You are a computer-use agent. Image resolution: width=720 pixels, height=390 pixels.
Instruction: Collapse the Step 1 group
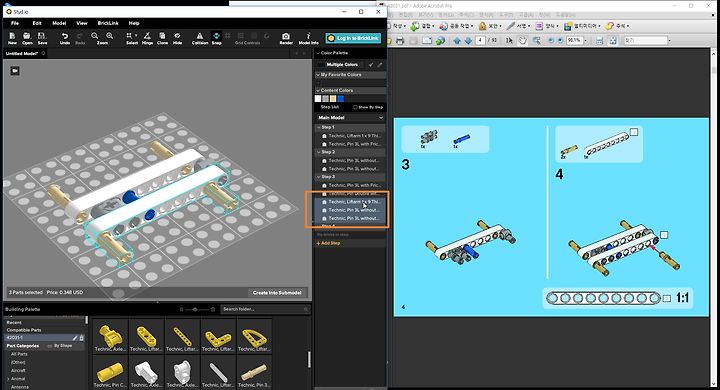(319, 127)
